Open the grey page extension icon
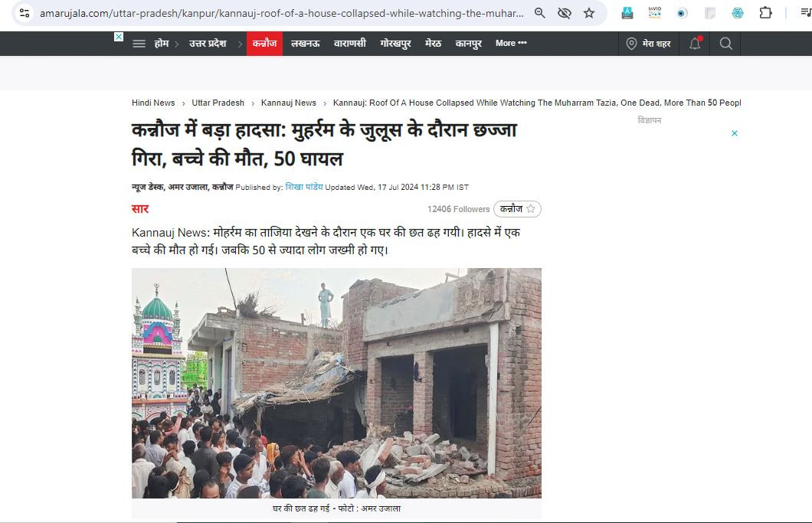Screen dimensions: 812x523 point(710,13)
